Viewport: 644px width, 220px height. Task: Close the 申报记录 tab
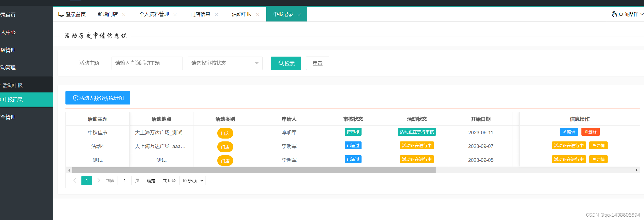click(299, 15)
